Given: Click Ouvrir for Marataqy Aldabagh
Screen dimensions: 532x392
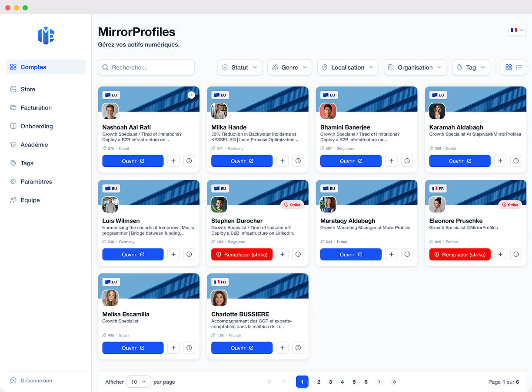Looking at the screenshot, I should 351,254.
